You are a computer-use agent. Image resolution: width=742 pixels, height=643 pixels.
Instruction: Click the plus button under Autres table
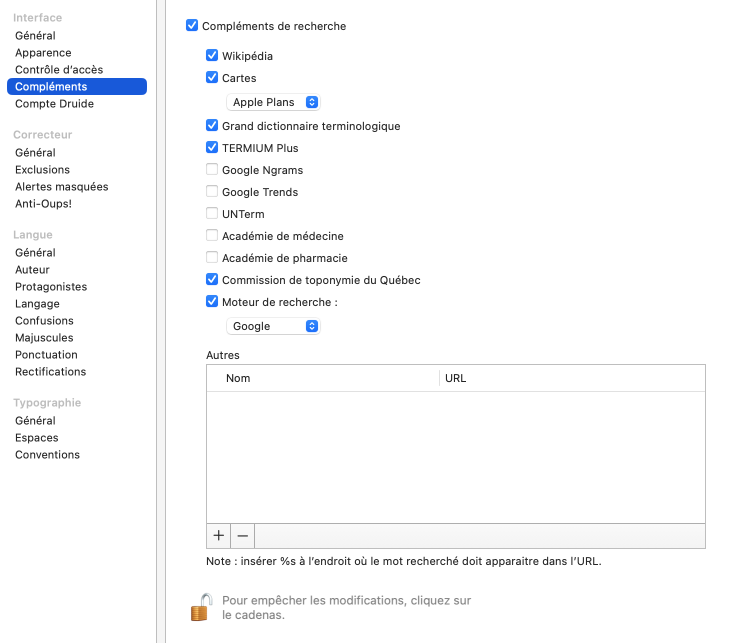tap(218, 535)
